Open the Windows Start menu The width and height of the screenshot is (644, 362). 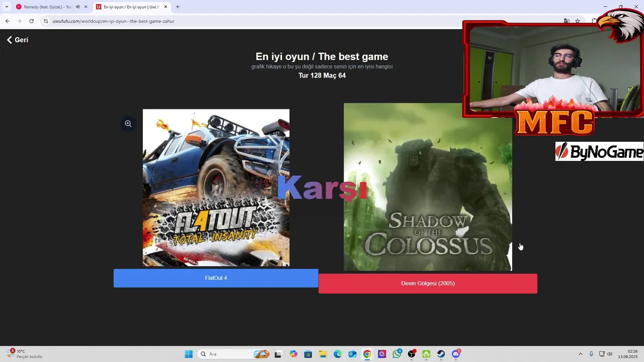click(x=189, y=354)
